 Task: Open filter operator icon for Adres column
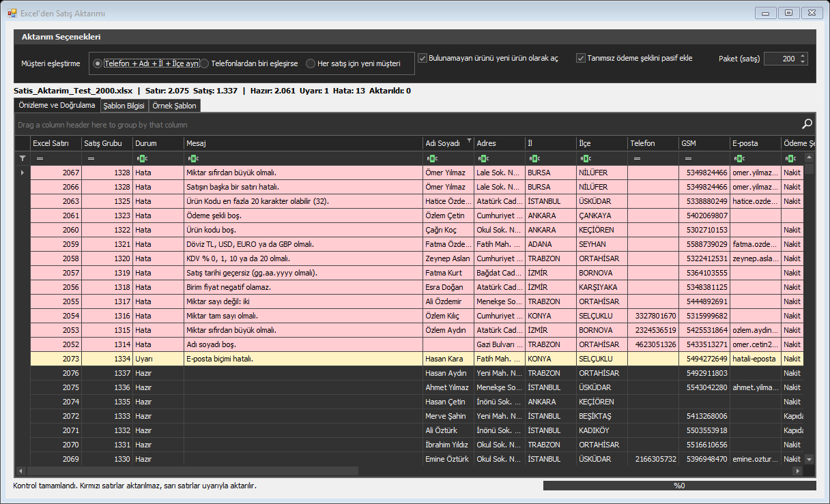(x=483, y=158)
